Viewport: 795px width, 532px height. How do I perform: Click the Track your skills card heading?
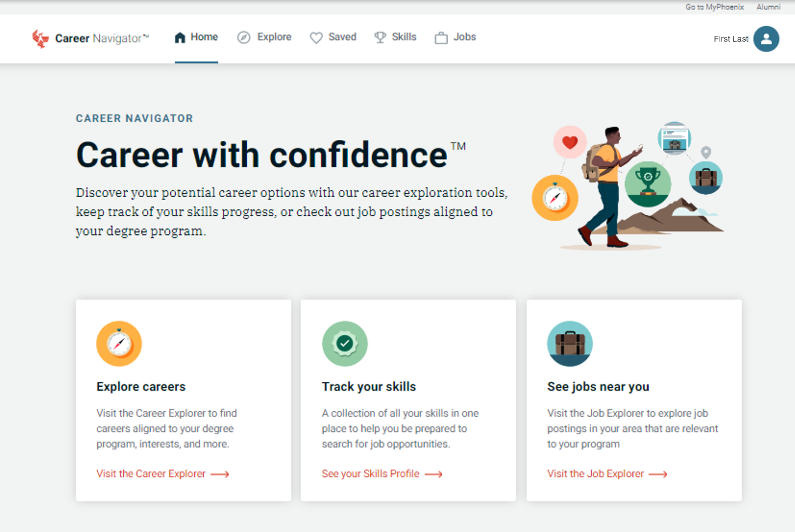[369, 387]
